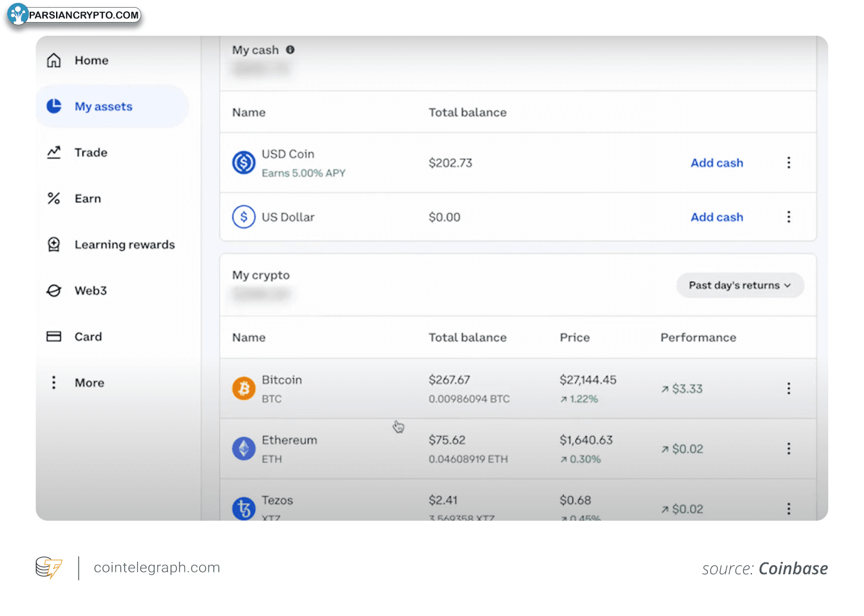Click the US Dollar sign icon

point(244,217)
